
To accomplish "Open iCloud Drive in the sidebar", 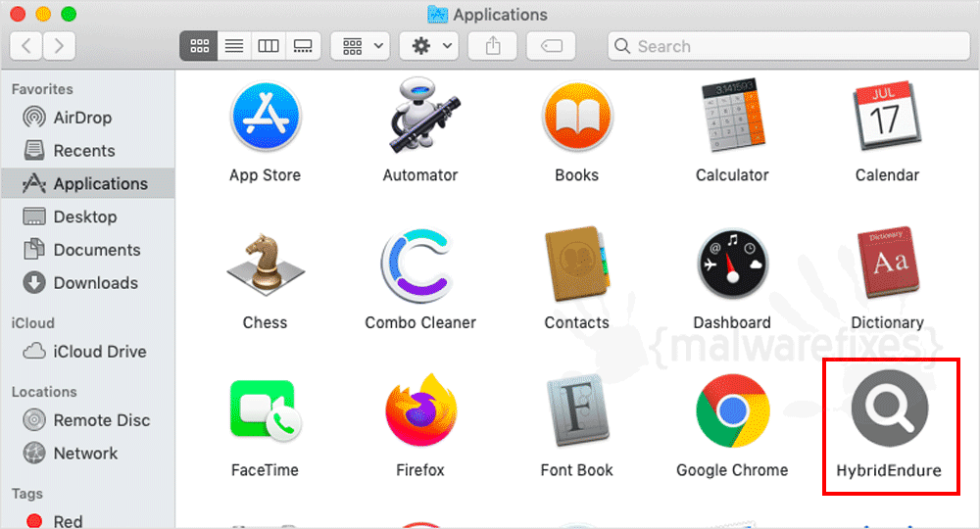I will (x=87, y=352).
